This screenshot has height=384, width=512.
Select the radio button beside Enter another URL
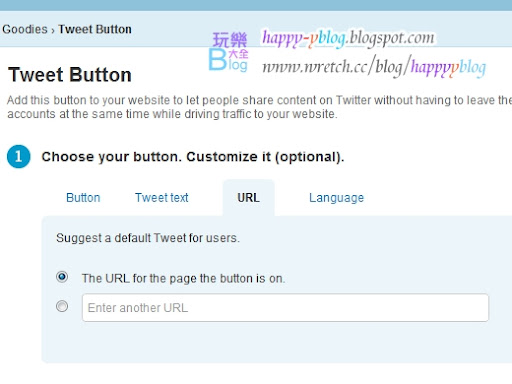point(62,306)
